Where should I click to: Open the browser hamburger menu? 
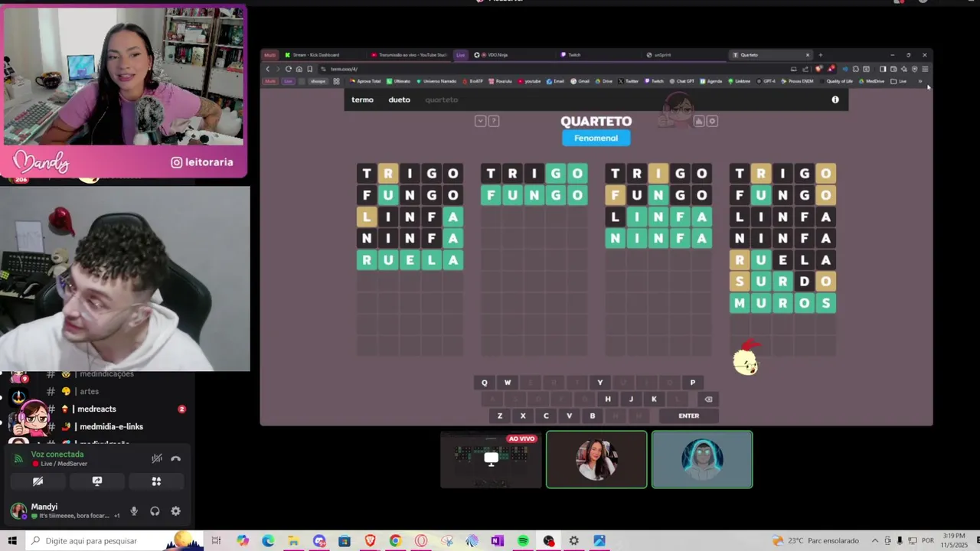[x=925, y=69]
